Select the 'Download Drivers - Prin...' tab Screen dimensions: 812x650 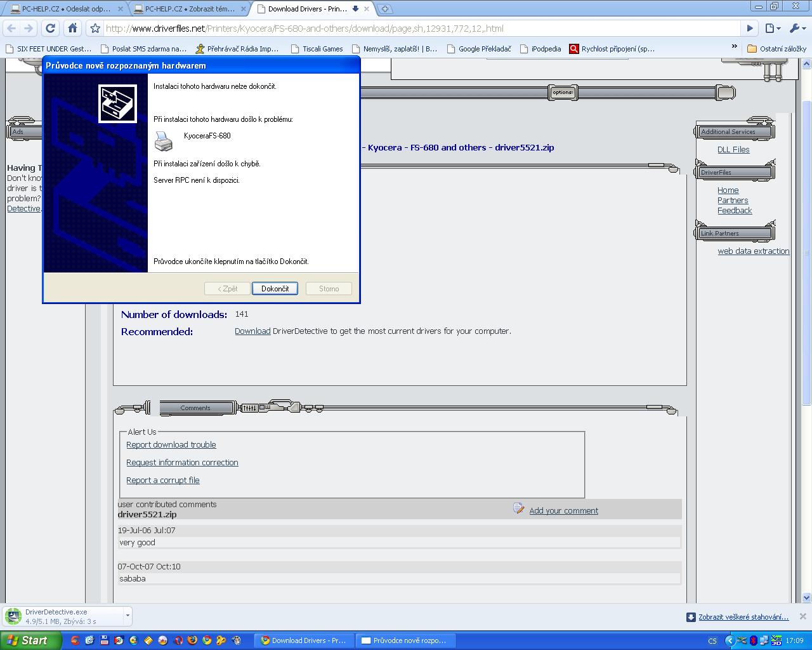tap(307, 9)
